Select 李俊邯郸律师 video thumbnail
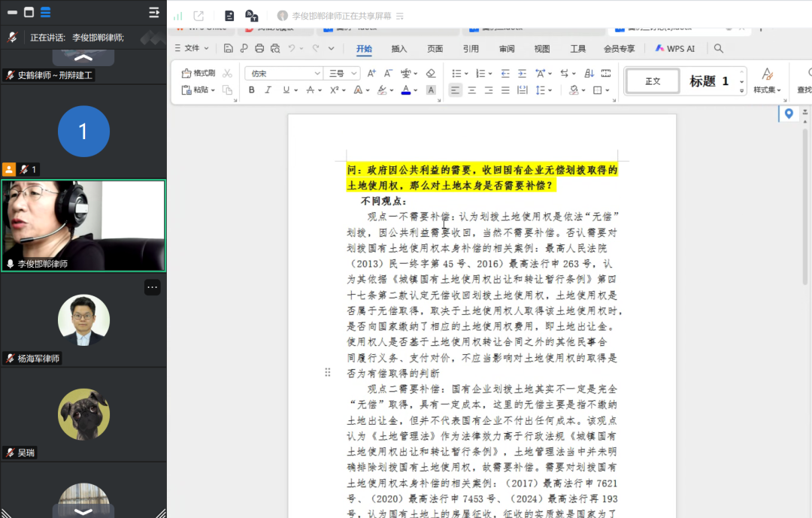Screen dimensions: 812x518 click(83, 226)
